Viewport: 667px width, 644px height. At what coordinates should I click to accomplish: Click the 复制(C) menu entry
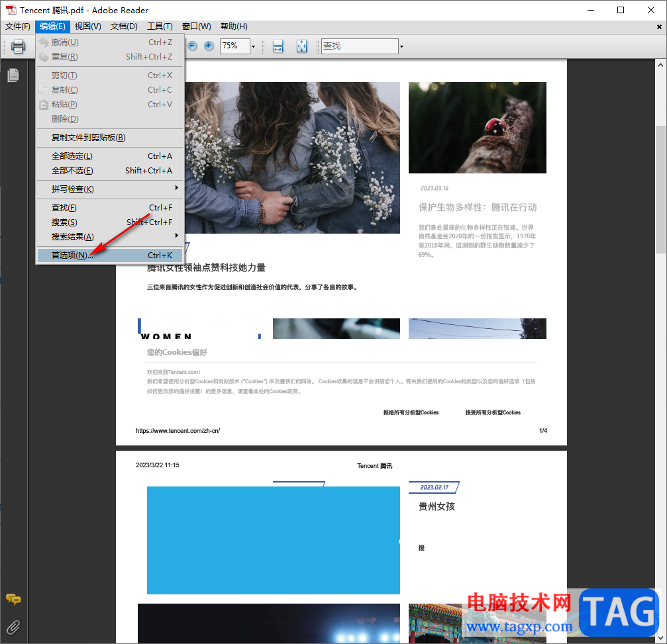(x=110, y=90)
